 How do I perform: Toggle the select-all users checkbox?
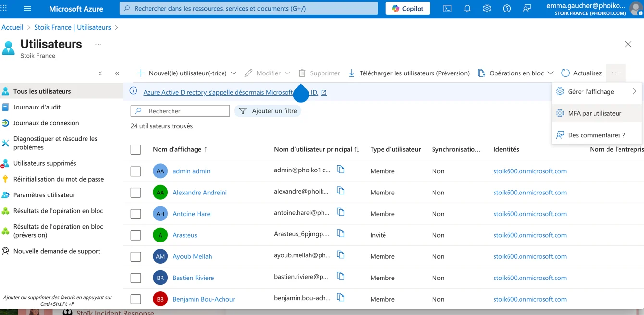coord(136,149)
